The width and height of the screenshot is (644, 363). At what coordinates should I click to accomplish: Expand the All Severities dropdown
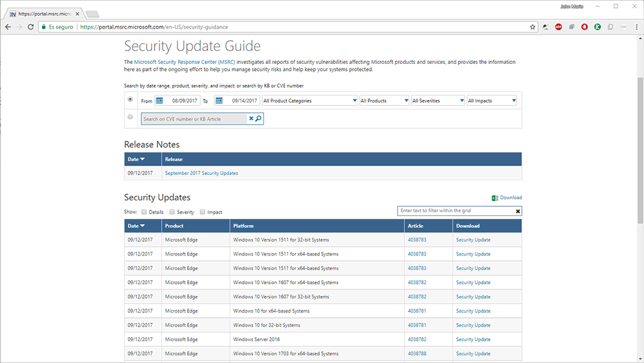(x=438, y=101)
